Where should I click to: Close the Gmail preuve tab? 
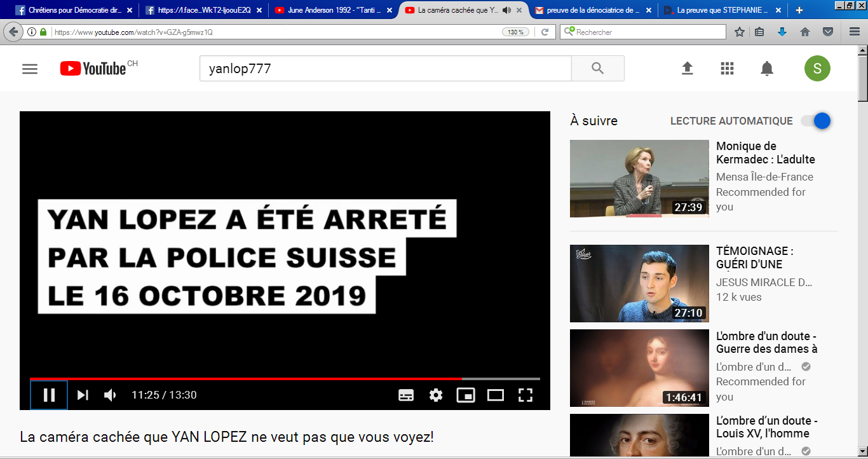tap(648, 10)
